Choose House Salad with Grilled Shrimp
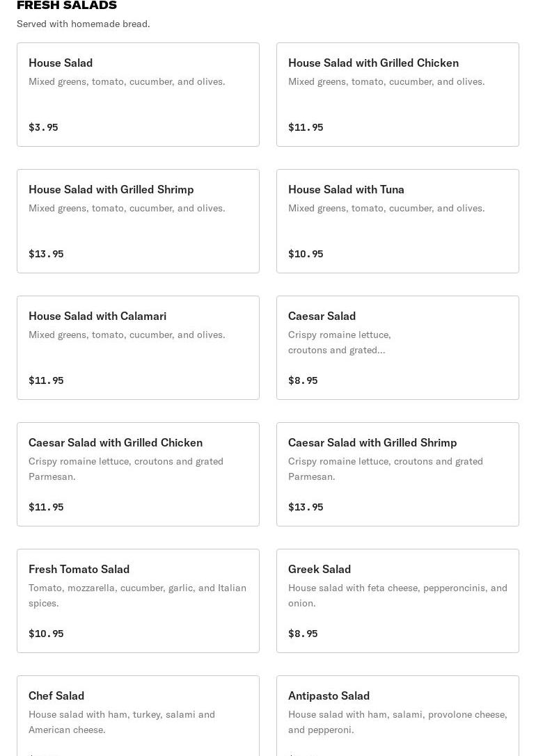Viewport: 536px width, 756px height. coord(138,221)
